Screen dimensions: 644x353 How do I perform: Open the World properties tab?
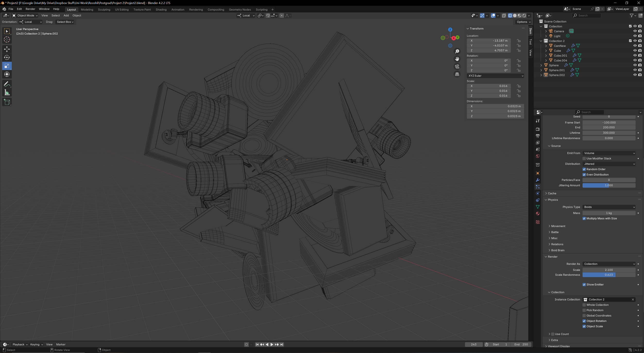coord(538,156)
